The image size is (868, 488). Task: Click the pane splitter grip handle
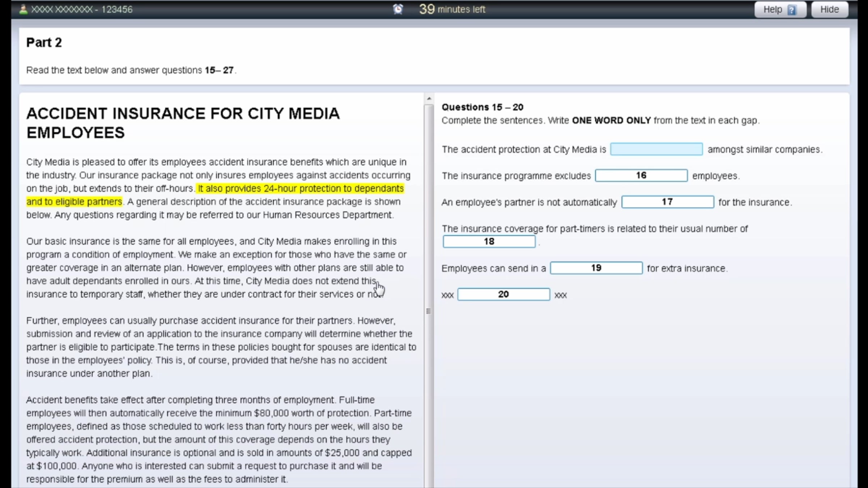tap(429, 311)
